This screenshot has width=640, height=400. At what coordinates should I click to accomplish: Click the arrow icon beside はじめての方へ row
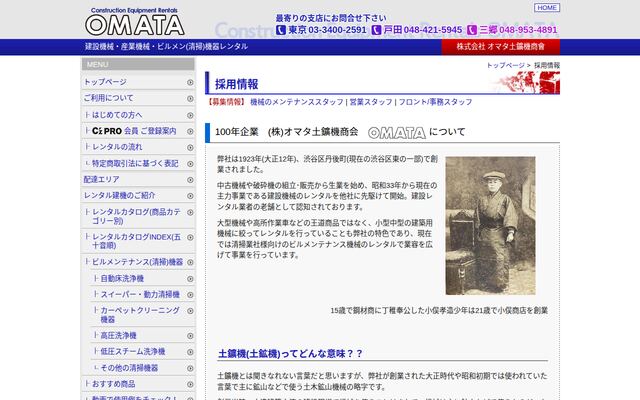click(x=190, y=116)
